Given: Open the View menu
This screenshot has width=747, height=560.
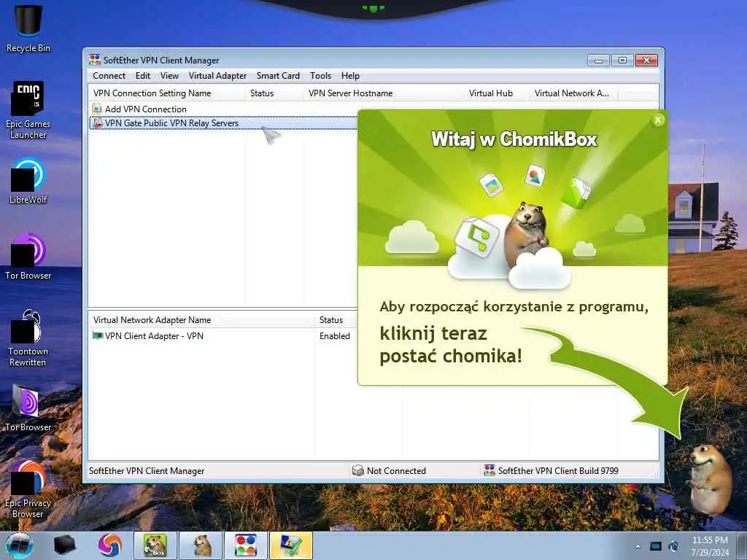Looking at the screenshot, I should tap(169, 76).
